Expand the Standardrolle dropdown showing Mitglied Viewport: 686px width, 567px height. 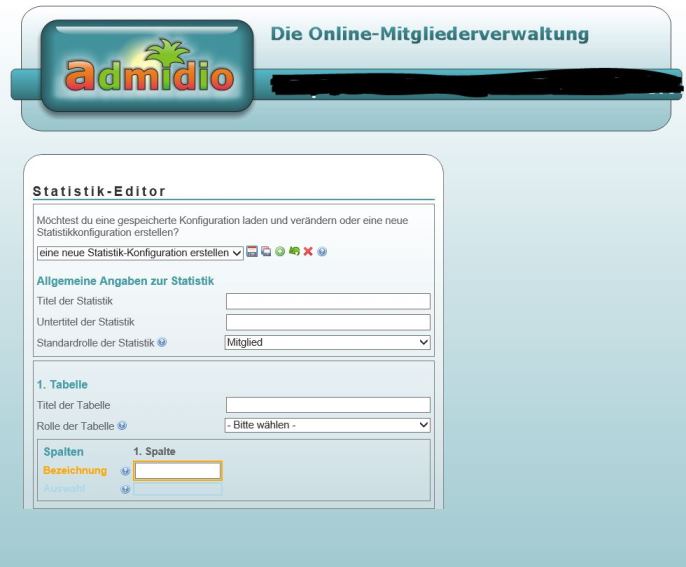[x=328, y=342]
